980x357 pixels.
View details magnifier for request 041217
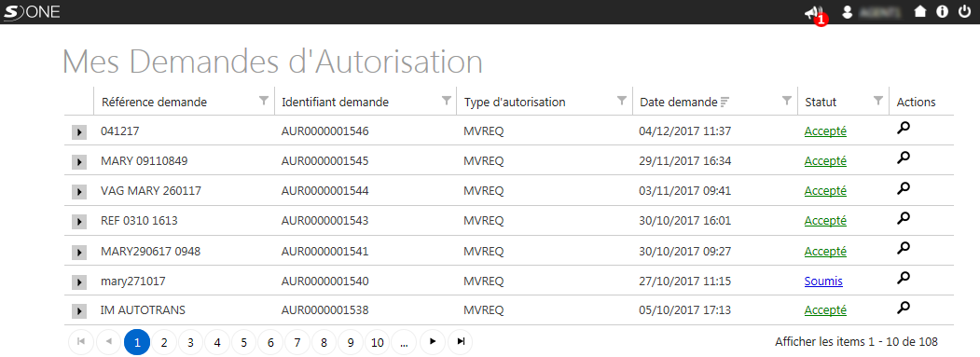pos(904,129)
